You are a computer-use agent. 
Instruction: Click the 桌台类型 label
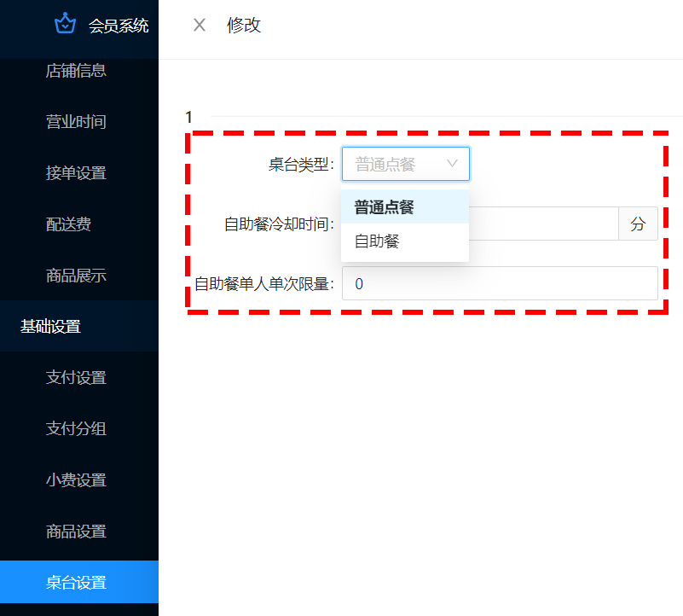(301, 165)
